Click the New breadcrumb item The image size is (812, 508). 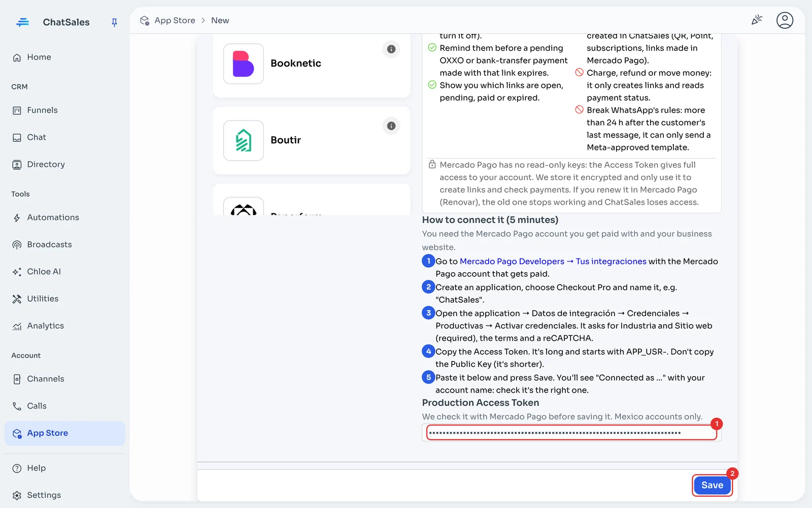pyautogui.click(x=220, y=20)
